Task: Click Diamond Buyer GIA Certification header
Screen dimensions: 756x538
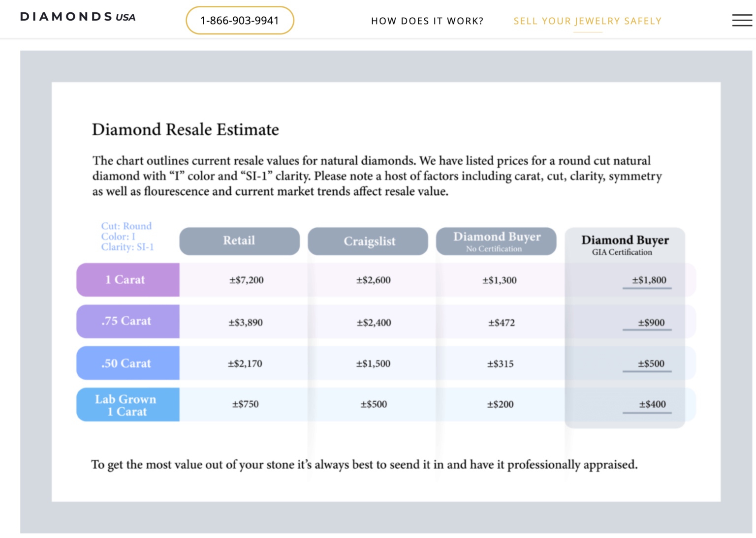Action: click(625, 244)
